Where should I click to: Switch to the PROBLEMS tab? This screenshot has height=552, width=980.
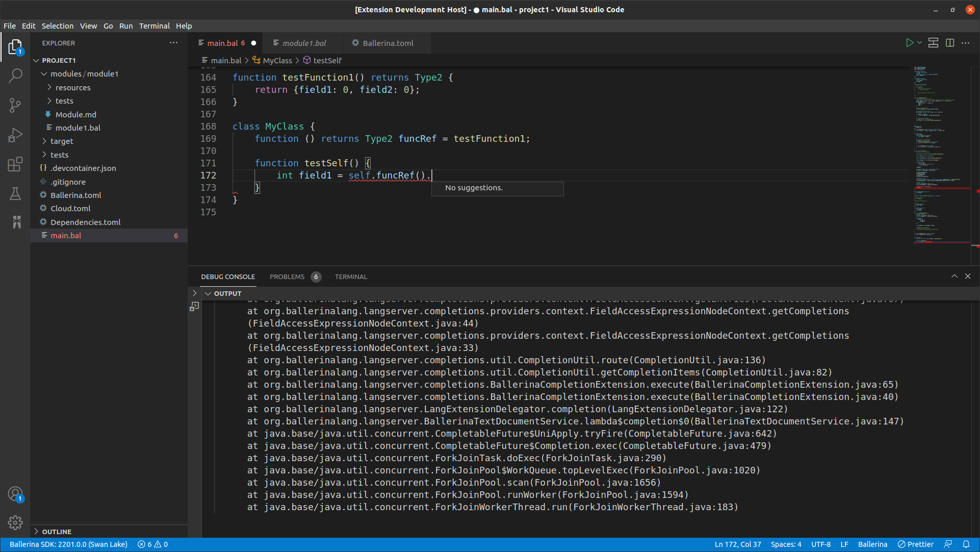click(287, 277)
